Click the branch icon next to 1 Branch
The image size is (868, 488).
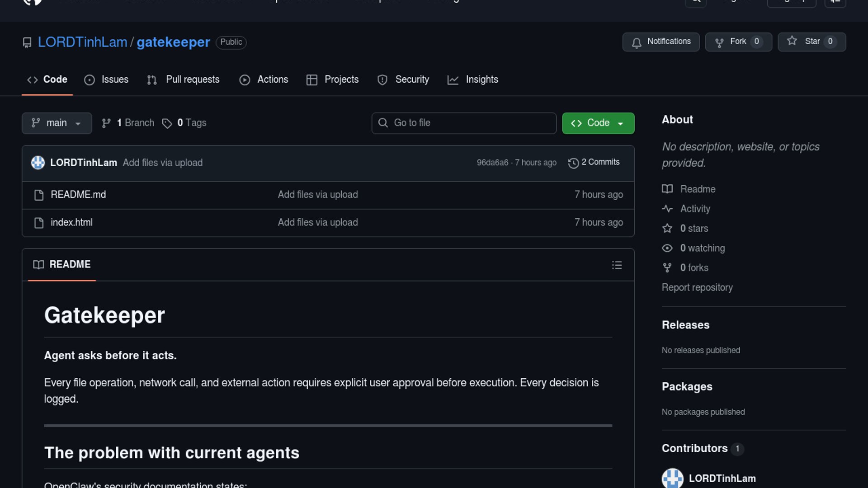pyautogui.click(x=106, y=123)
